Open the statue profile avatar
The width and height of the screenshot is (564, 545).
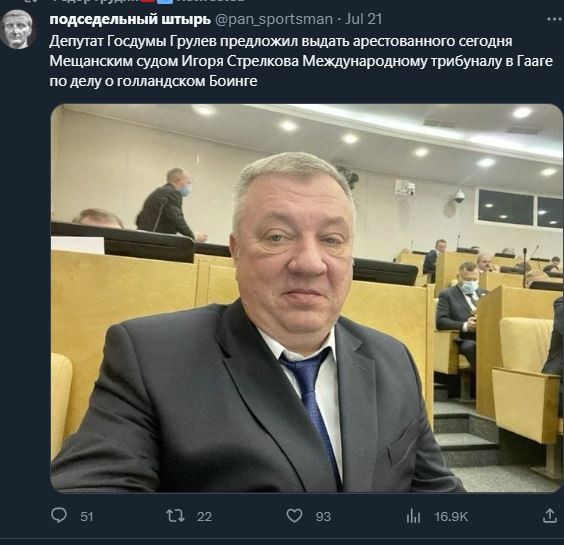click(x=17, y=29)
